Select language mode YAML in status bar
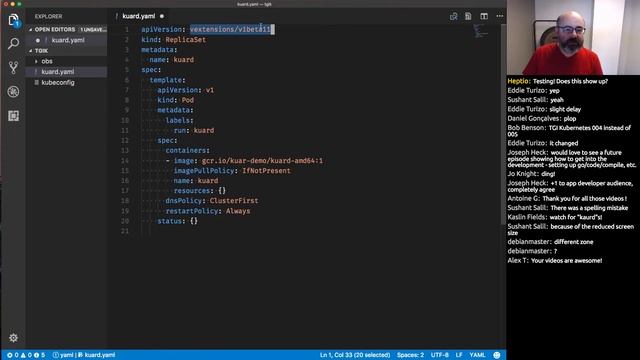 click(477, 355)
